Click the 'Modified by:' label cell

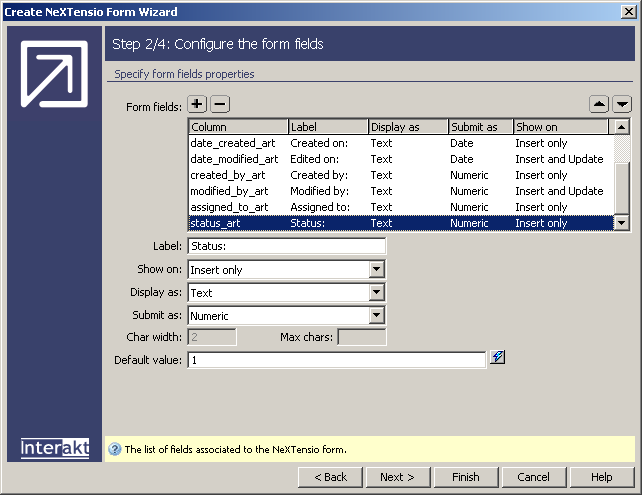tap(319, 191)
